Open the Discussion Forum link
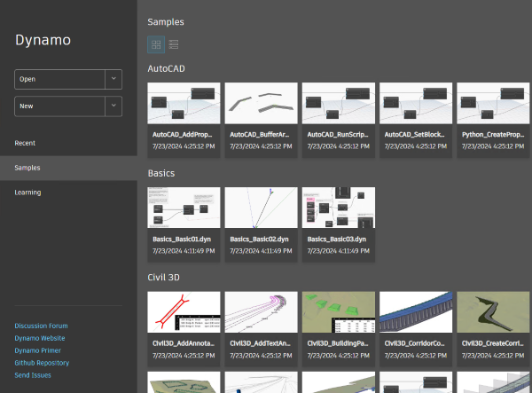532x393 pixels. (x=41, y=326)
